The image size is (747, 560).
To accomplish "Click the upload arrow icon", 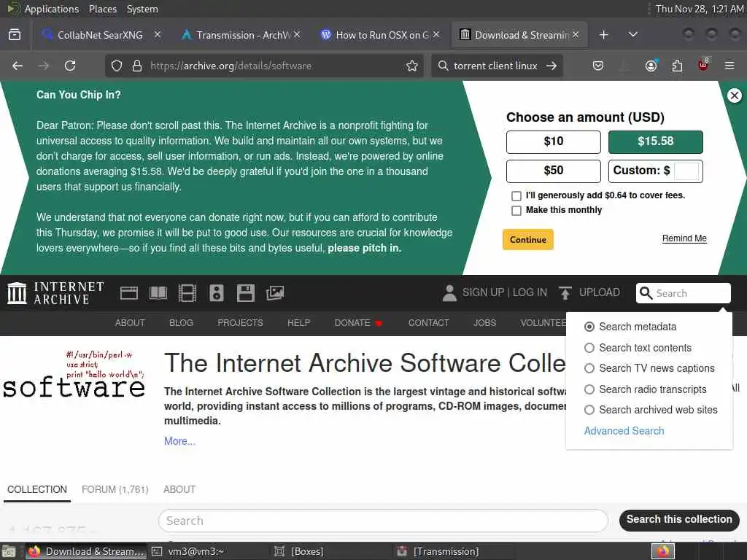I will click(565, 293).
